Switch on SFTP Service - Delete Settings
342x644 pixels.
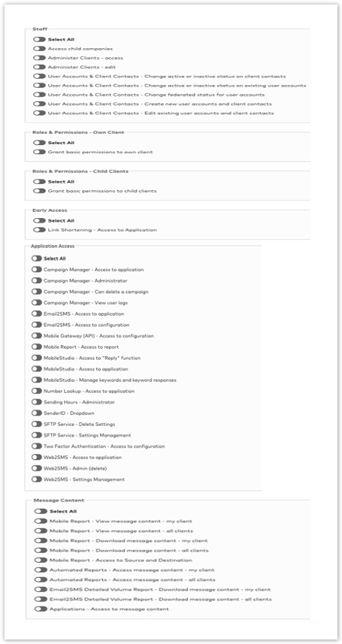click(37, 425)
